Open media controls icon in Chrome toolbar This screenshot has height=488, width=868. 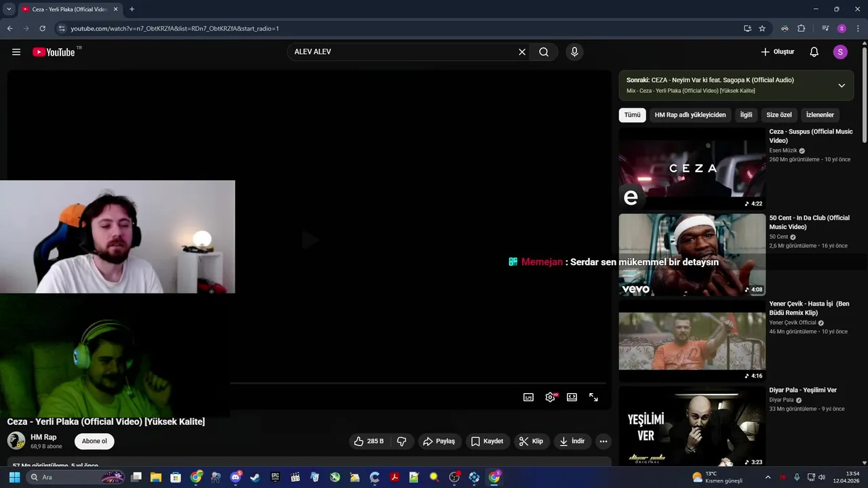pos(825,28)
